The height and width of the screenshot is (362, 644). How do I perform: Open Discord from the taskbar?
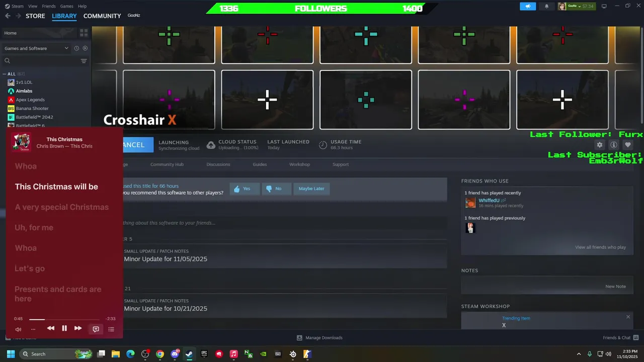tap(175, 354)
